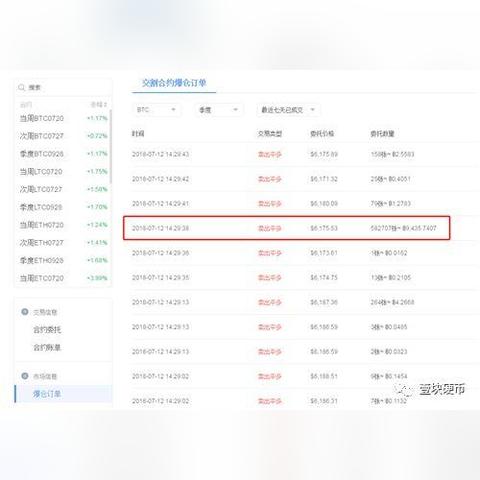Select contract 次周BTC0727
Viewport: 480px width, 480px height.
tap(42, 136)
